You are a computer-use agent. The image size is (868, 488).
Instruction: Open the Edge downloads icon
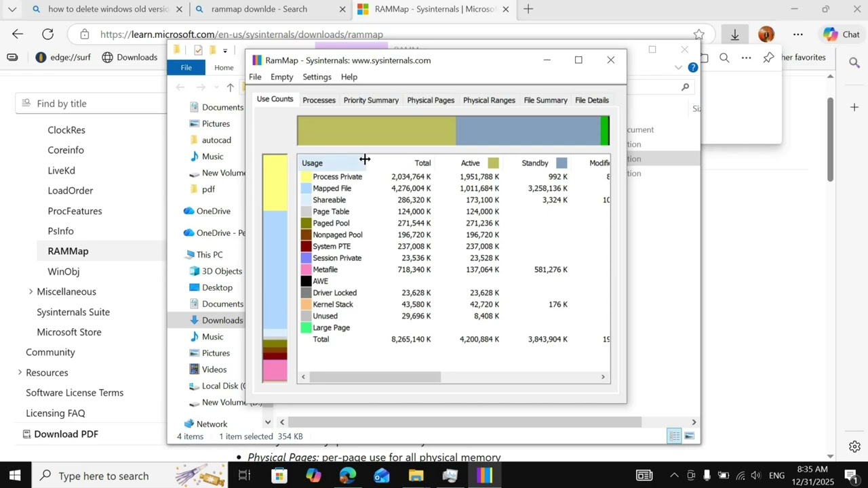(734, 35)
